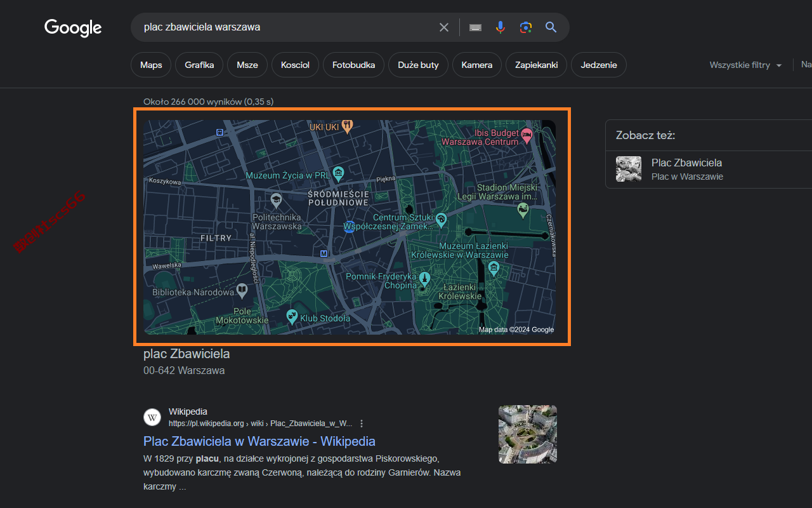This screenshot has width=812, height=508.
Task: Click the Muzeum Łazienki Królewskie pin
Action: click(494, 269)
